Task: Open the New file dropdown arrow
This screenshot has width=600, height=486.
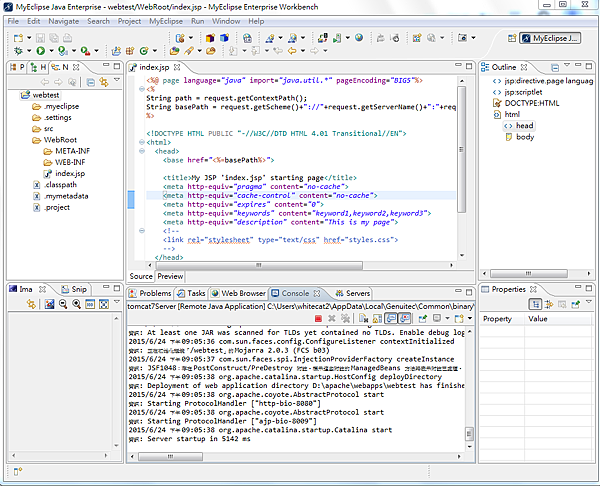Action: [29, 38]
